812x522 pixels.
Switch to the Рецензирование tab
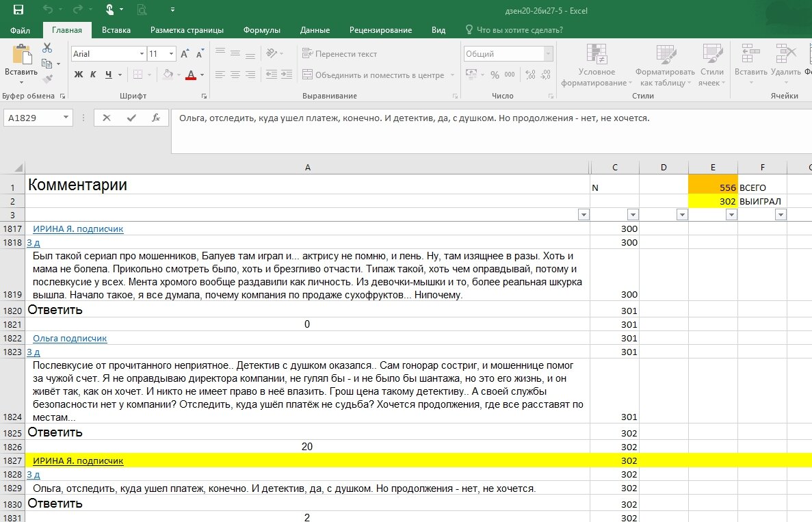380,30
